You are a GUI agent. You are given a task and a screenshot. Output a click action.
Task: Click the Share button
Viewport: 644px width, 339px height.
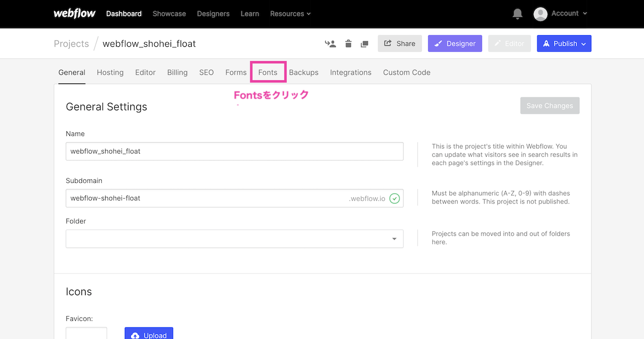tap(400, 43)
